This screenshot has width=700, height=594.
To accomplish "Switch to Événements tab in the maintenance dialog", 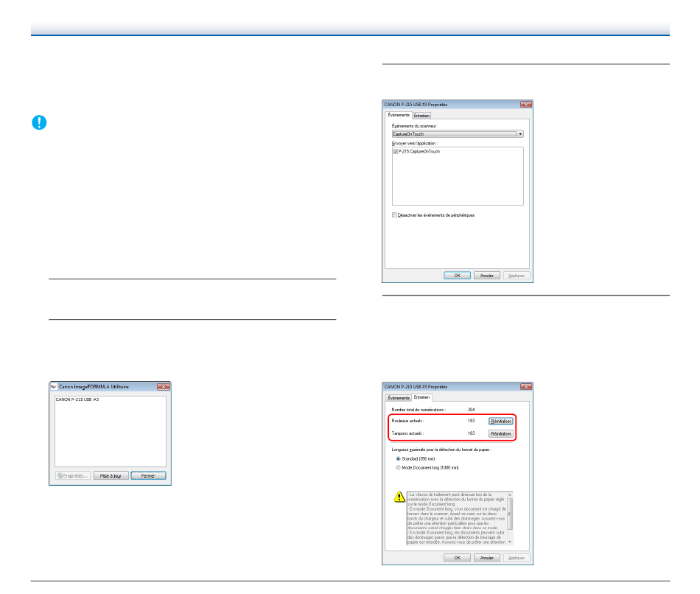I will click(x=399, y=397).
